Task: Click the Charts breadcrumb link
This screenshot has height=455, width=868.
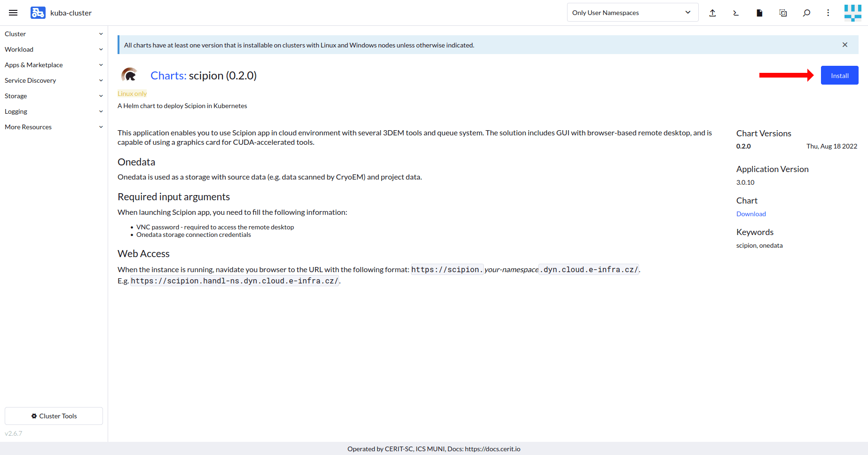Action: pos(168,76)
